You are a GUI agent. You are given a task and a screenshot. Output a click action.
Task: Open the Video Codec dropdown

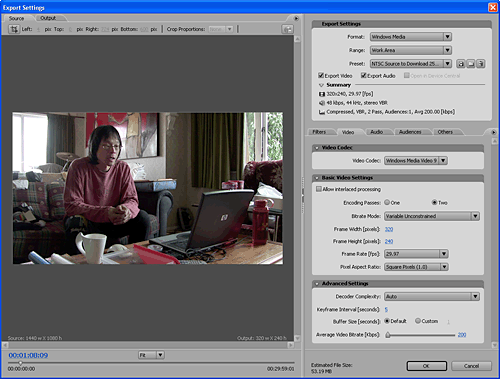[x=416, y=161]
